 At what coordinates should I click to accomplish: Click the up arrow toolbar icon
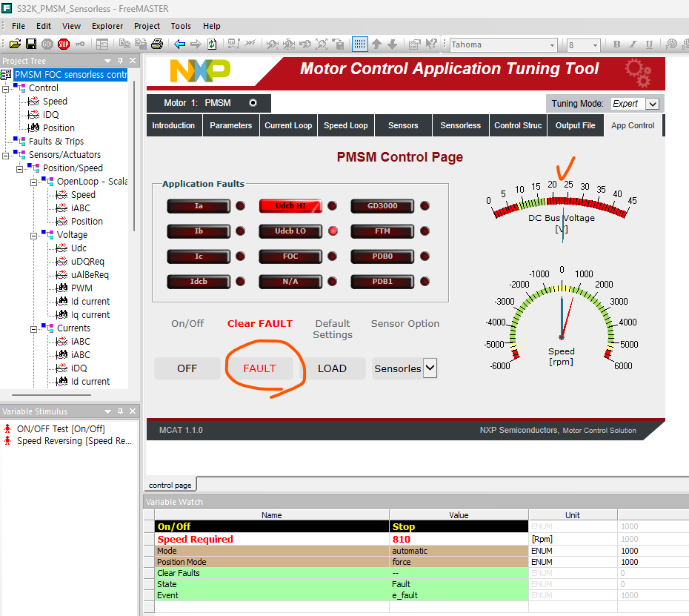pyautogui.click(x=376, y=44)
